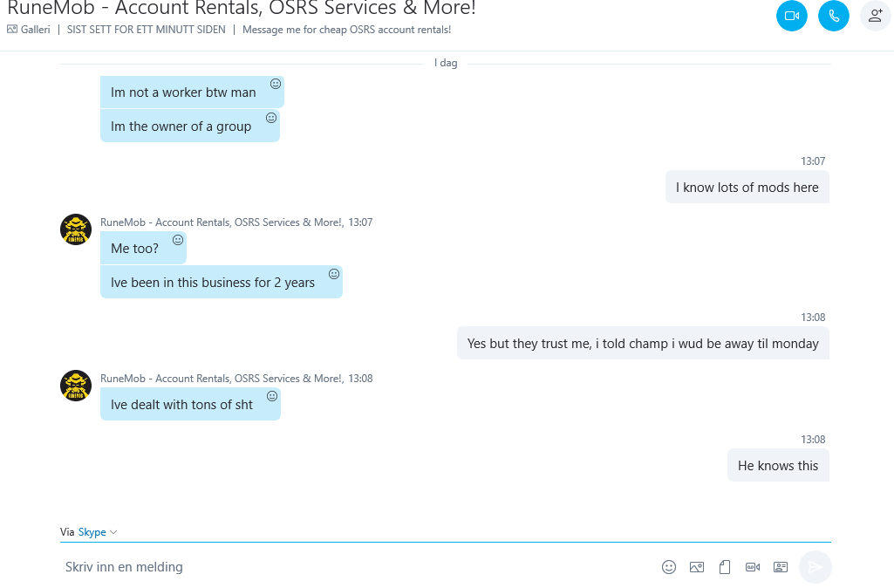Start an audio call via phone icon

834,16
